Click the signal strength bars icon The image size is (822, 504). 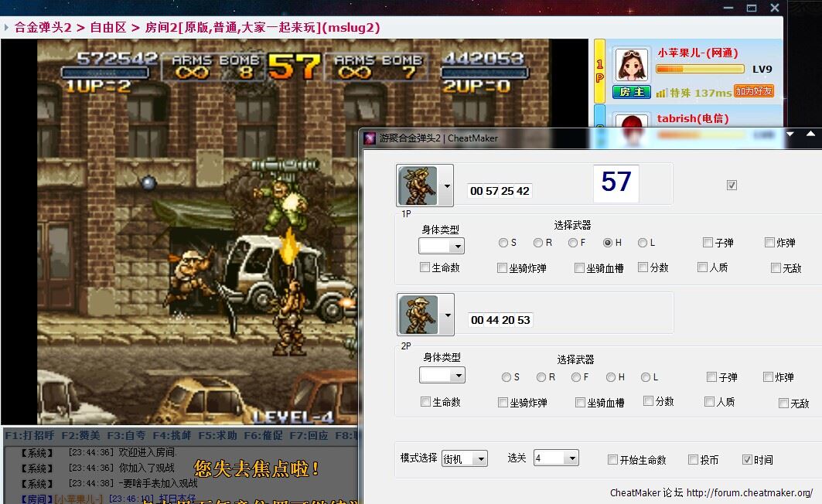point(661,93)
